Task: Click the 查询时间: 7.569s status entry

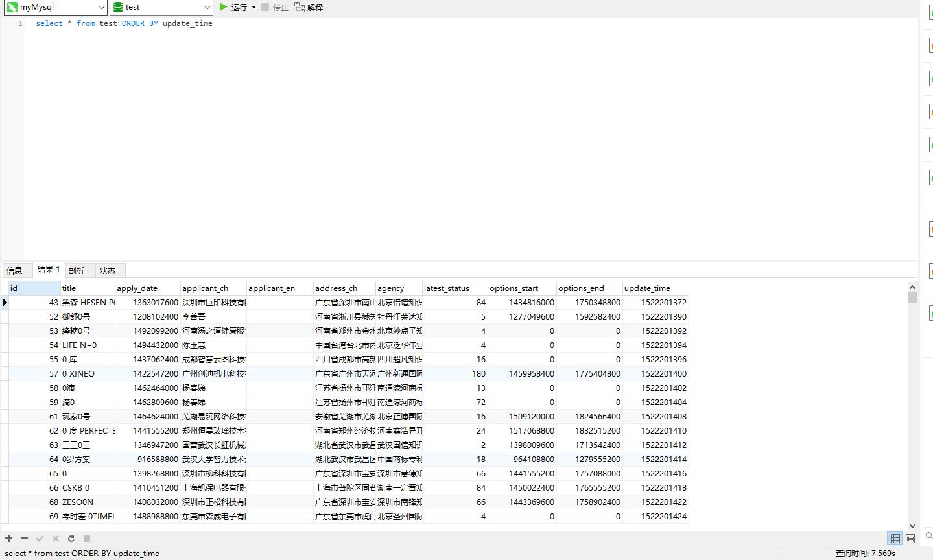Action: 865,554
